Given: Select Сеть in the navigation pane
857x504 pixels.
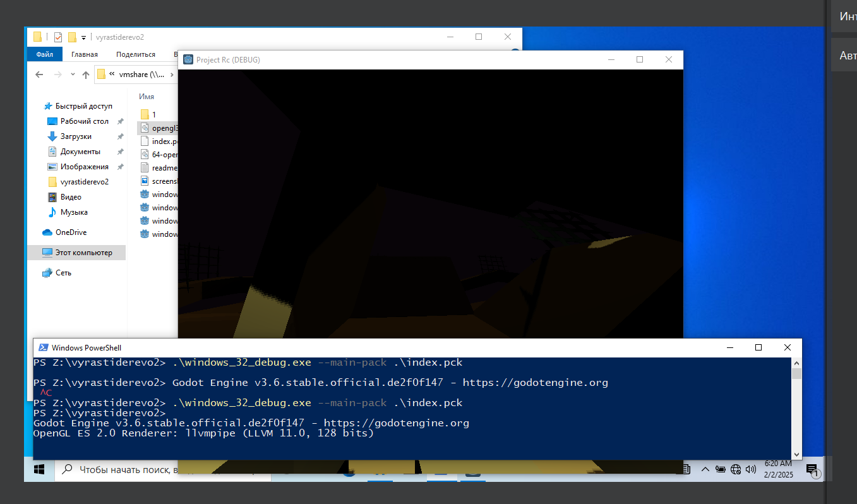Looking at the screenshot, I should [63, 273].
